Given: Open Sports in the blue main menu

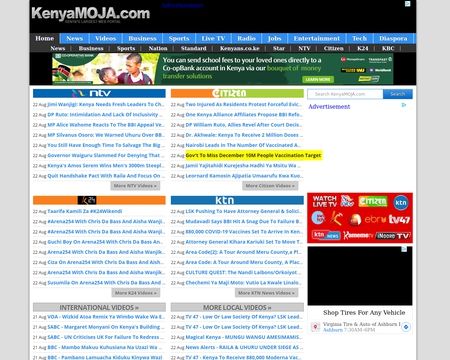Looking at the screenshot, I should (x=179, y=38).
